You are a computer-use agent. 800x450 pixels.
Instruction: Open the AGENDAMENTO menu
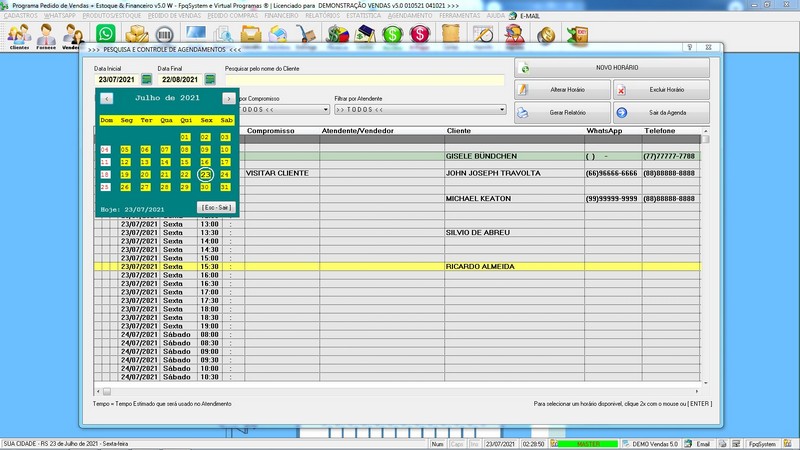point(410,16)
